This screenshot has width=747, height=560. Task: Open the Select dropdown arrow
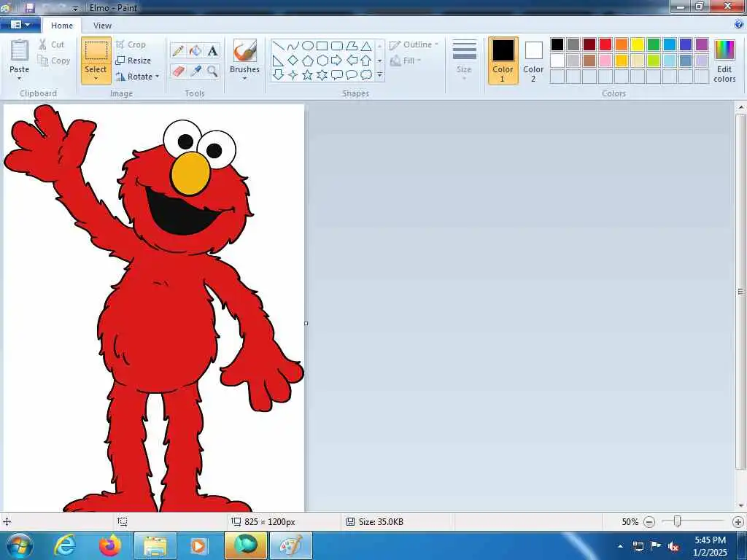tap(96, 79)
